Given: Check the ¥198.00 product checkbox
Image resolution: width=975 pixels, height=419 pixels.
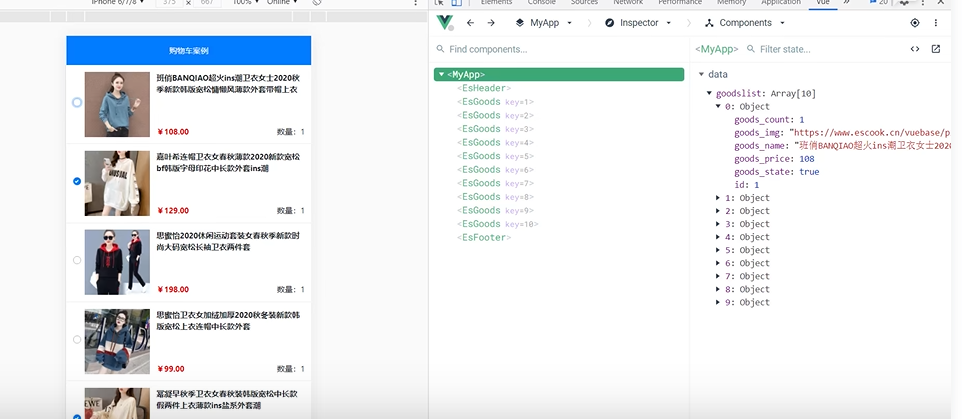Looking at the screenshot, I should click(x=77, y=260).
